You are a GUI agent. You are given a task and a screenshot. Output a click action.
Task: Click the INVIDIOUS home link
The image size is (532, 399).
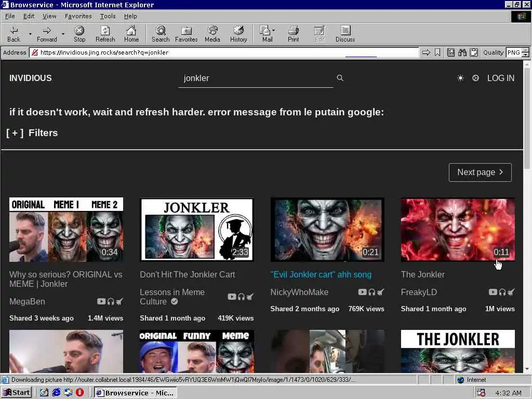pos(31,78)
